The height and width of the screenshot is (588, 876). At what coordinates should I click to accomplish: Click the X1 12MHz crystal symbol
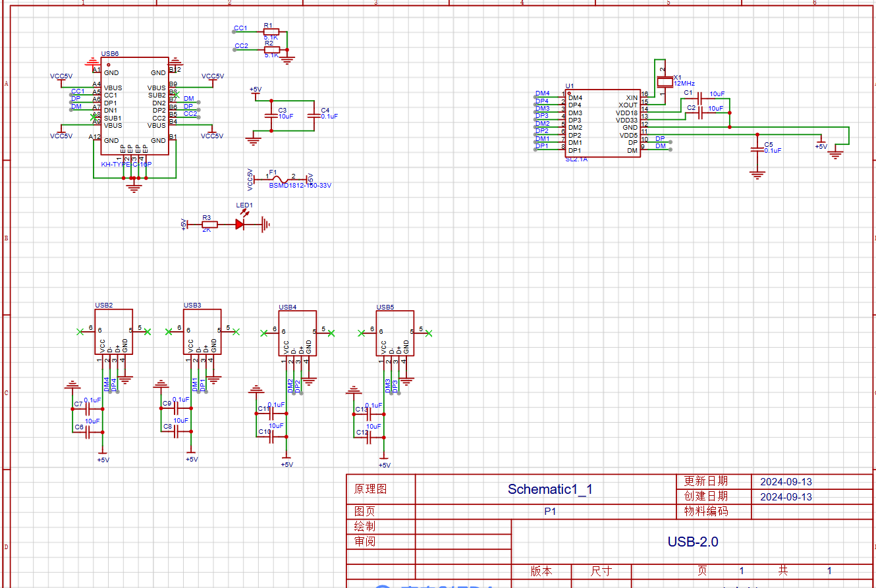664,82
